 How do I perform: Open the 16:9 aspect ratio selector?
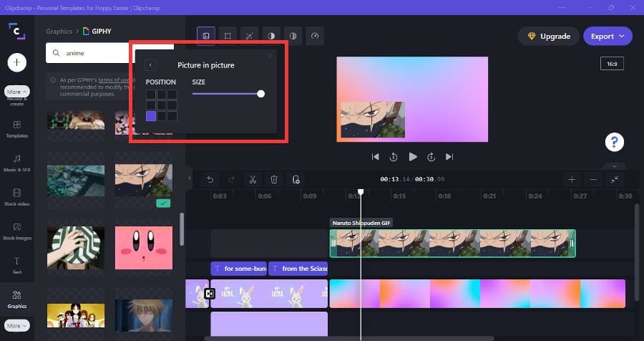click(x=612, y=64)
